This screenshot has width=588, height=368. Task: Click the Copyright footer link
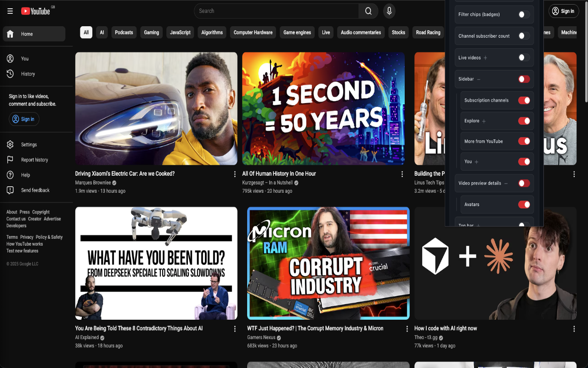[x=41, y=212]
